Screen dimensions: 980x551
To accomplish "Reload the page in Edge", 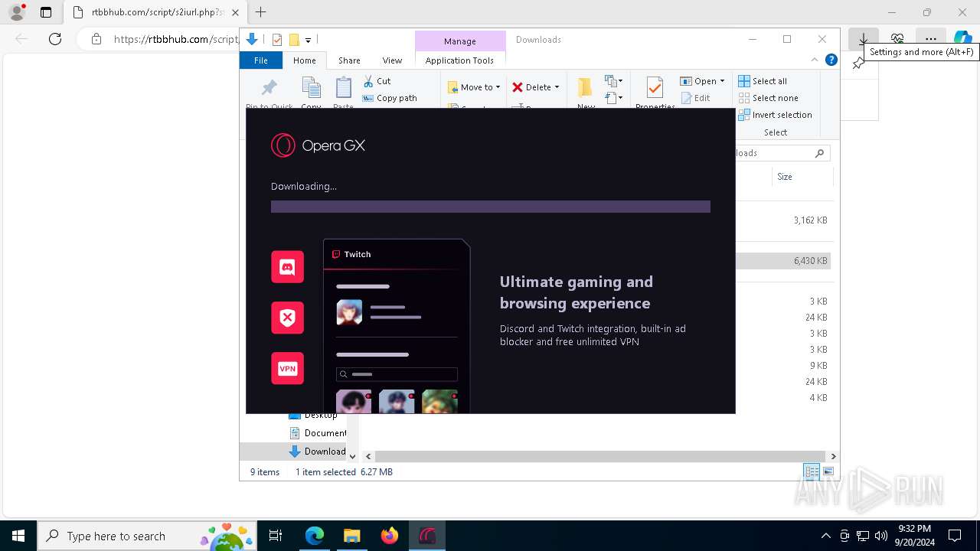I will click(55, 39).
